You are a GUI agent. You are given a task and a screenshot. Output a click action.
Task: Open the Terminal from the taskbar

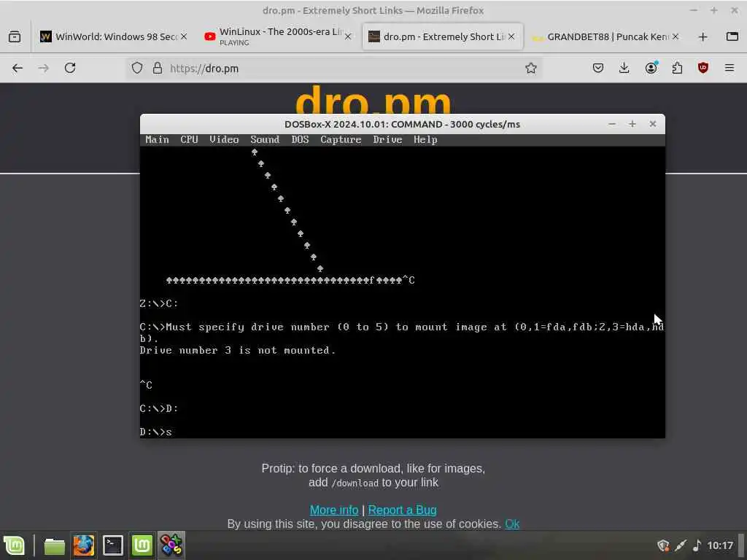click(113, 545)
